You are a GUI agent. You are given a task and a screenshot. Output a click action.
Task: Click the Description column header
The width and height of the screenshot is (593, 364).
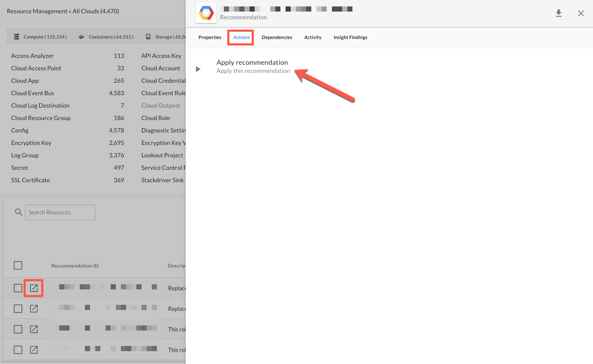point(177,266)
